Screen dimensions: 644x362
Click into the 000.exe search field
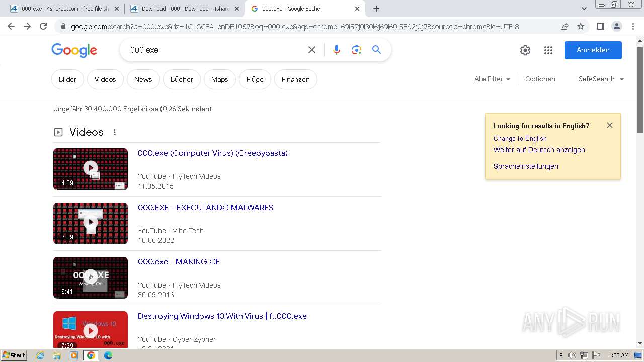tap(214, 50)
